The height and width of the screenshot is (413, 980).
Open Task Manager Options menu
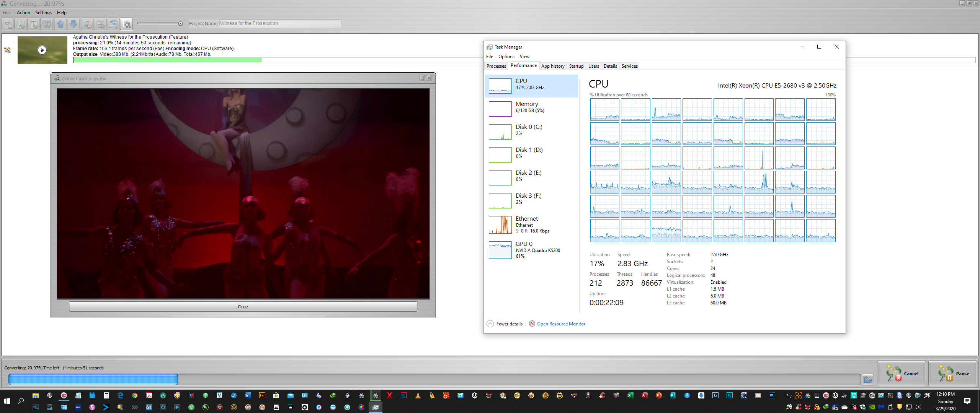[506, 57]
